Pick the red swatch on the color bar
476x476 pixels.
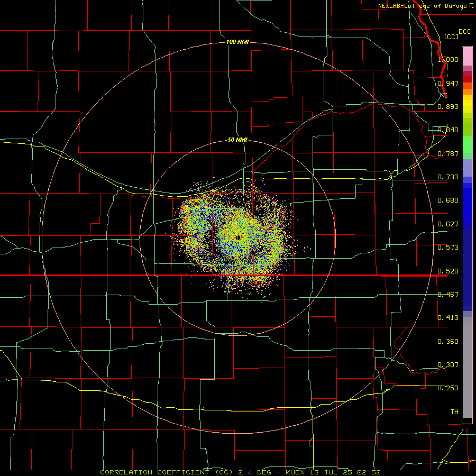coord(467,79)
